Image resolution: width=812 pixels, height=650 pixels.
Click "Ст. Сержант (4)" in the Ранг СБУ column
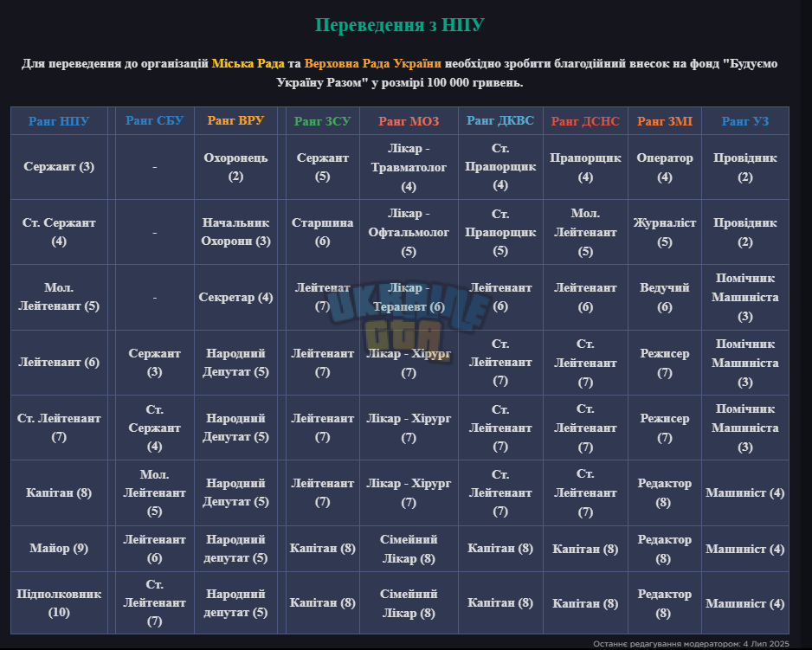(154, 428)
